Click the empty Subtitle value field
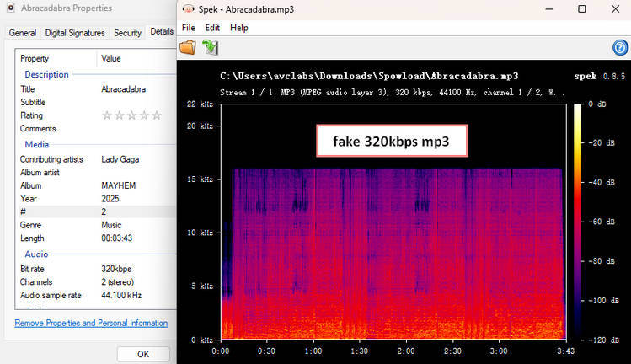The width and height of the screenshot is (631, 364). point(136,102)
